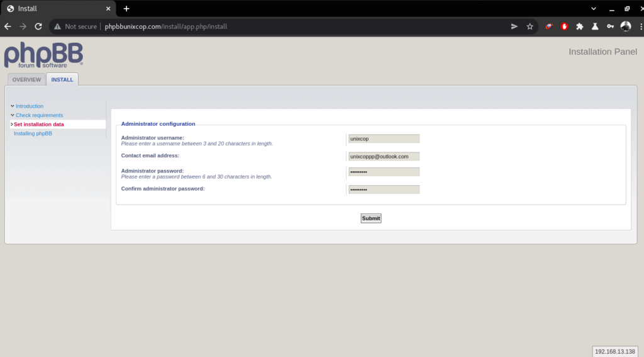Open the Check requirements step
Image resolution: width=644 pixels, height=357 pixels.
(40, 115)
